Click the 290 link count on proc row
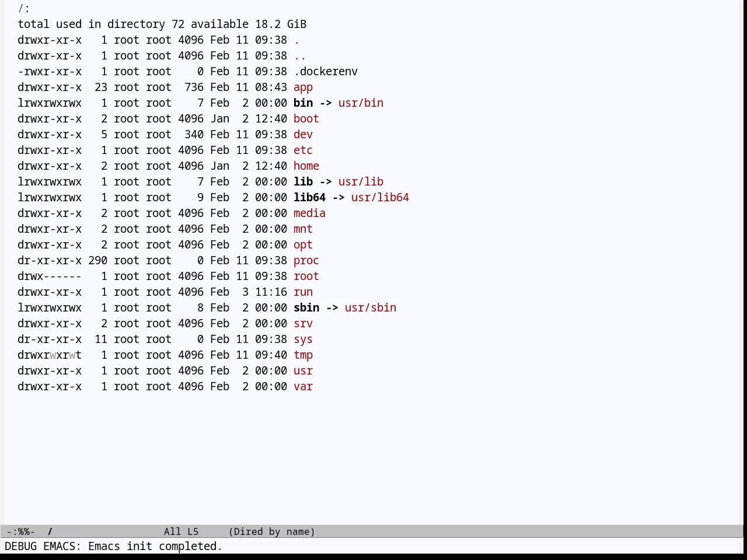The width and height of the screenshot is (747, 560). click(97, 261)
